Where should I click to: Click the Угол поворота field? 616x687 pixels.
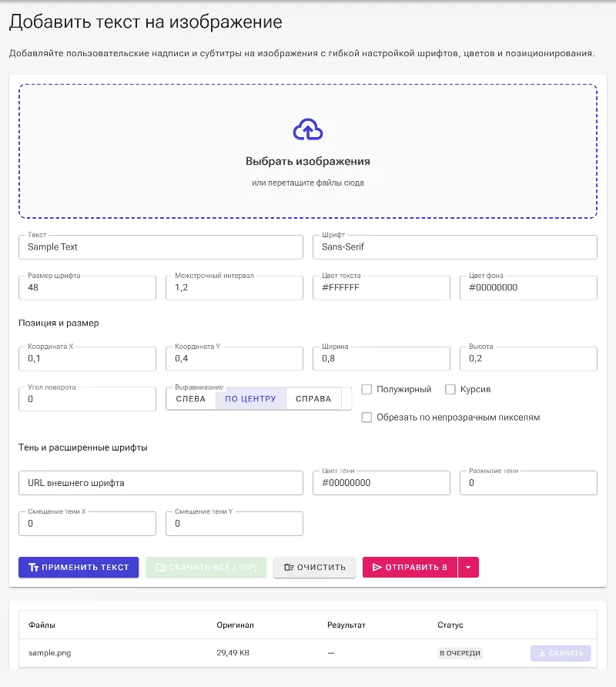pyautogui.click(x=87, y=399)
